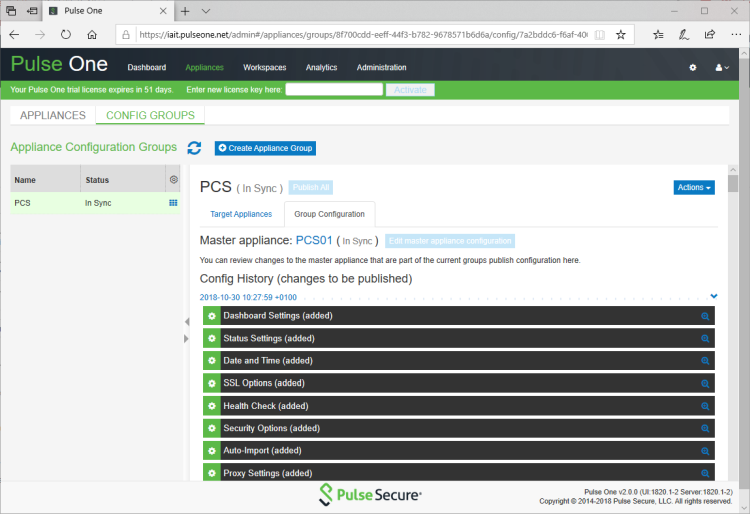
Task: Click the Create Appliance Group button
Action: tap(265, 148)
